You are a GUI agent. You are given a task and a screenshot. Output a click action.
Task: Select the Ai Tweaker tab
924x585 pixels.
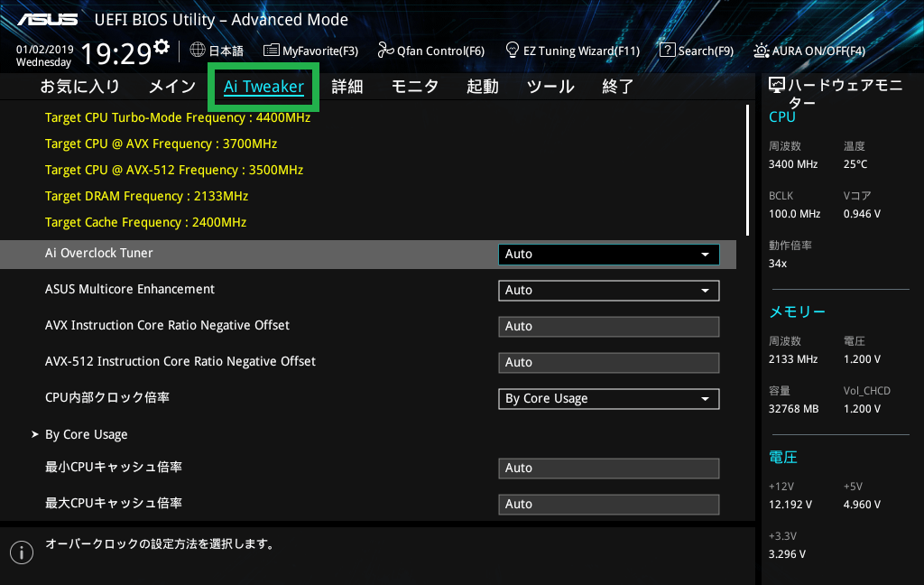[263, 87]
